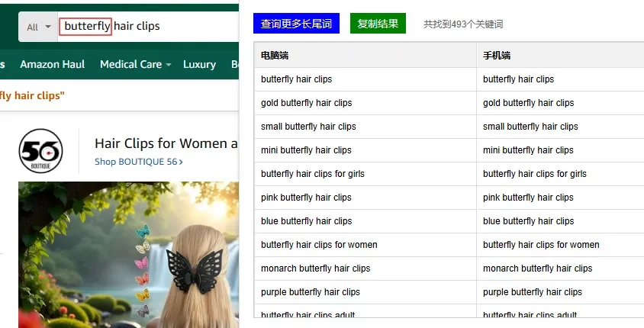The width and height of the screenshot is (644, 328).
Task: Select 'monarch butterfly hair clips' desktop keyword
Action: pos(315,269)
